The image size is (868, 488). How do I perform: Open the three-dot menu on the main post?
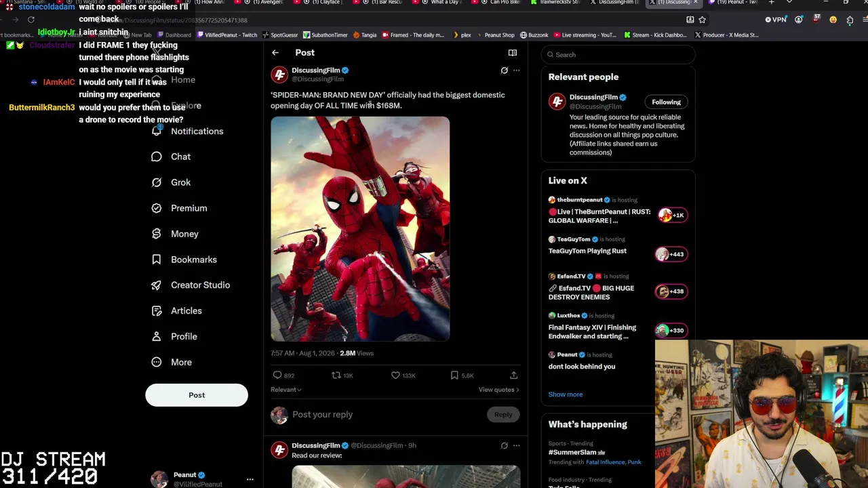pos(516,70)
